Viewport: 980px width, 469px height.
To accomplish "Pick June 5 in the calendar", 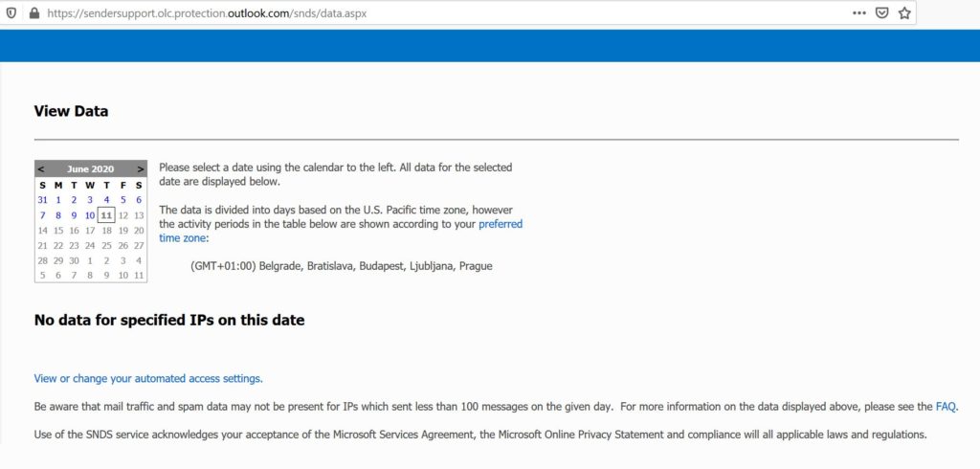I will (x=122, y=200).
